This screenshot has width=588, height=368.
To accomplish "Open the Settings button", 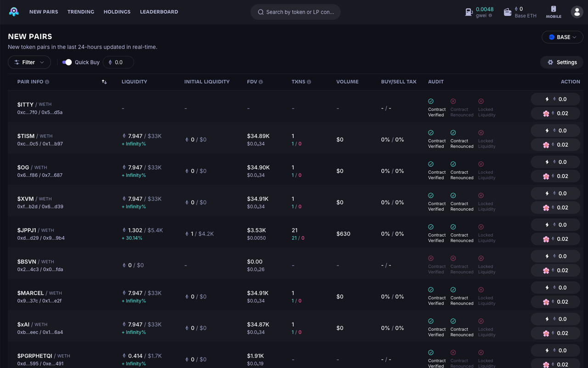I will coord(561,62).
